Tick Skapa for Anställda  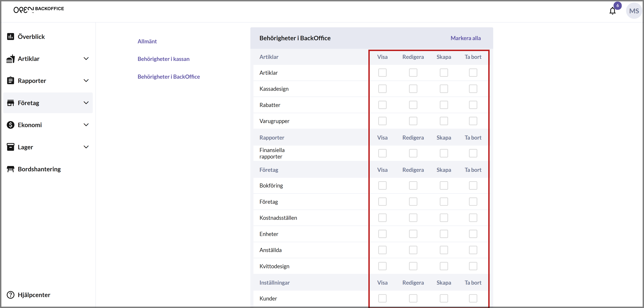coord(444,250)
